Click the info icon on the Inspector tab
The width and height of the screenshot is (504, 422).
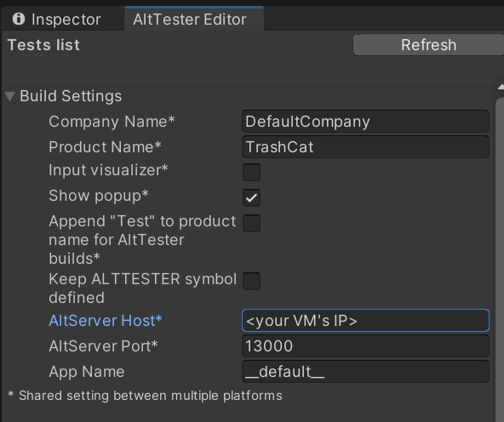click(19, 19)
